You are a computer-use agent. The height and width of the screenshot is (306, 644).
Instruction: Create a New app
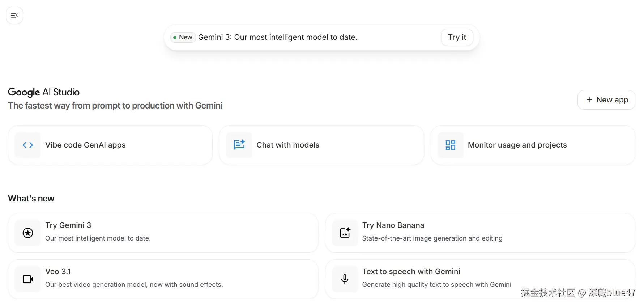pyautogui.click(x=606, y=100)
